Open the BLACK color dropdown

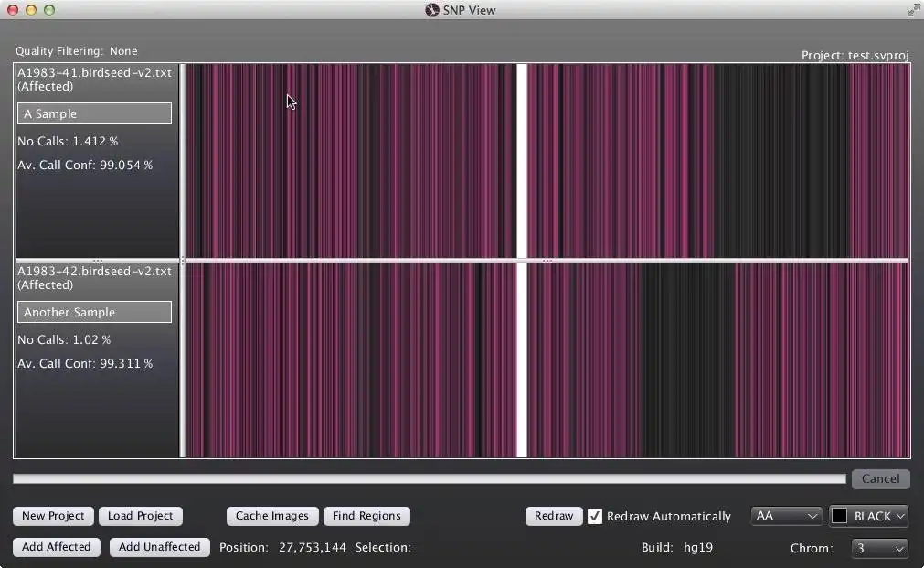click(x=868, y=516)
